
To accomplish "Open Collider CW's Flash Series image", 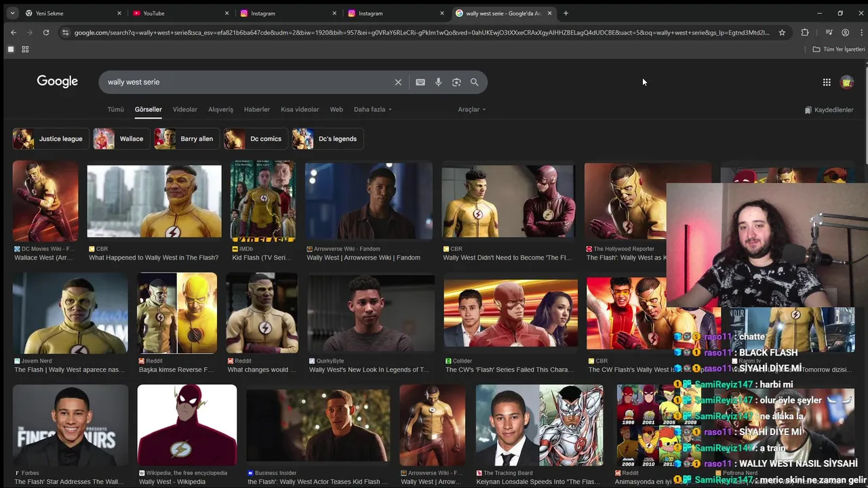I will pyautogui.click(x=511, y=312).
